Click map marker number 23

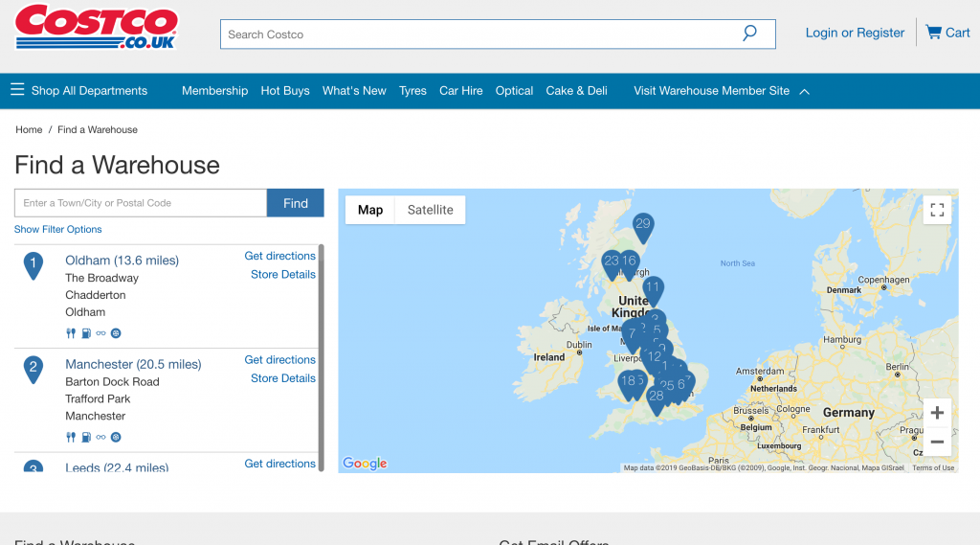pos(611,264)
